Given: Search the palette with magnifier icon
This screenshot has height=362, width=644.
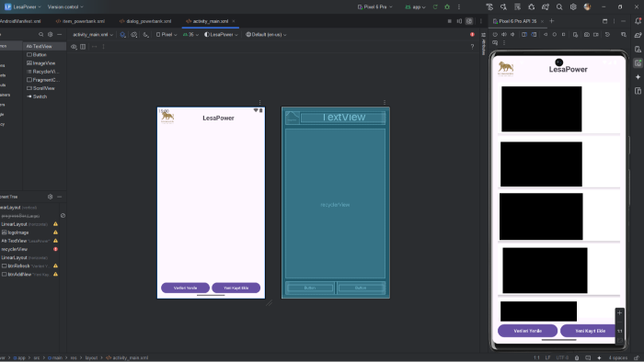Looking at the screenshot, I should point(40,35).
